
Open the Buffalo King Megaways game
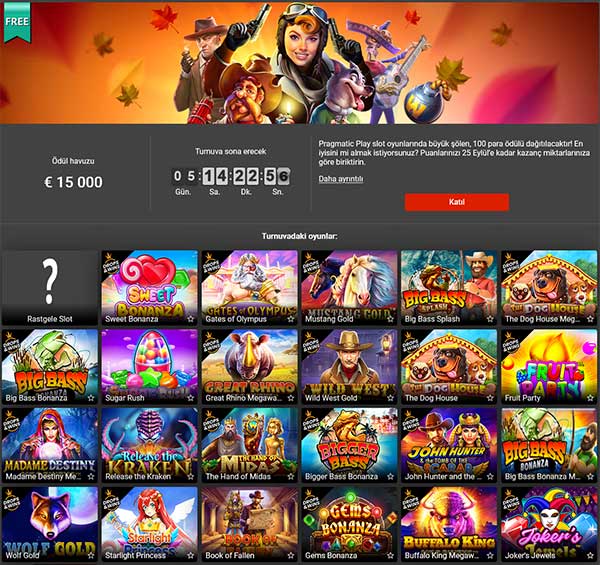[x=449, y=524]
